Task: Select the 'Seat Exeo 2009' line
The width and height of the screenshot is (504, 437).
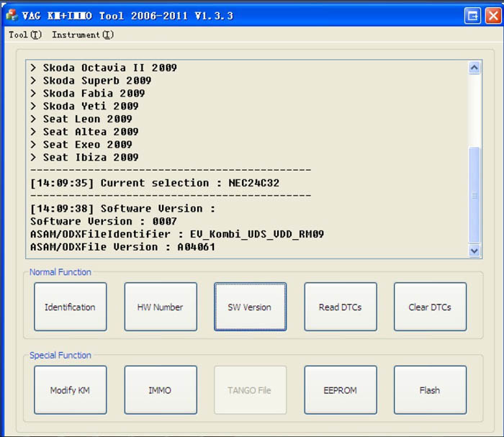Action: pos(81,145)
